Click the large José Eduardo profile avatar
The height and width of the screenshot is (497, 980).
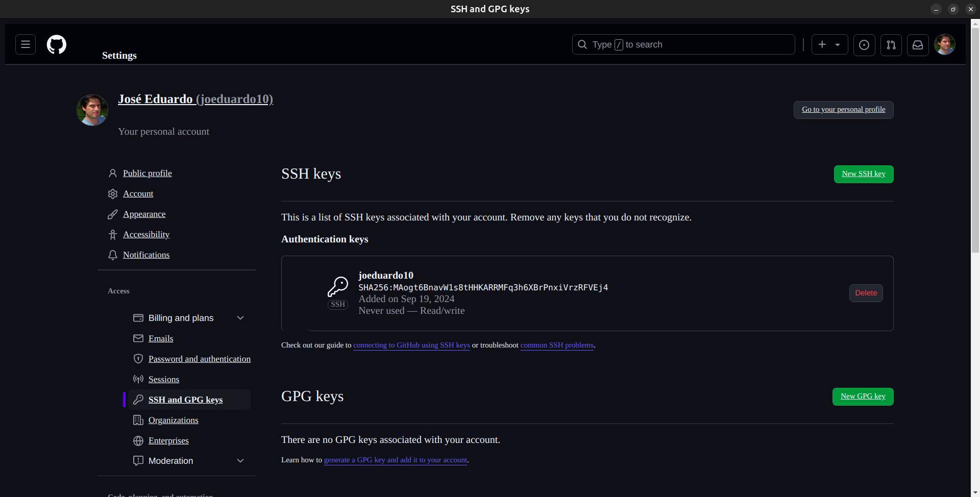92,110
